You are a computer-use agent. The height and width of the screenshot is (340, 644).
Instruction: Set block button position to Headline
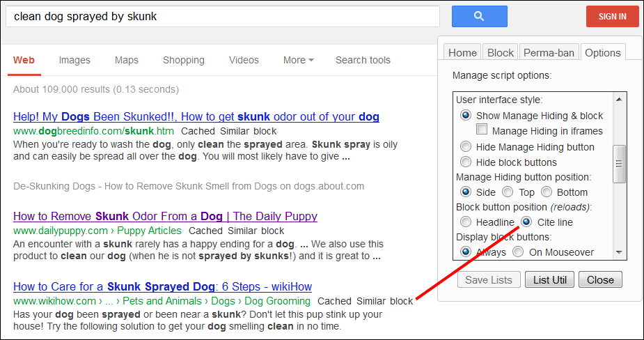pyautogui.click(x=465, y=222)
